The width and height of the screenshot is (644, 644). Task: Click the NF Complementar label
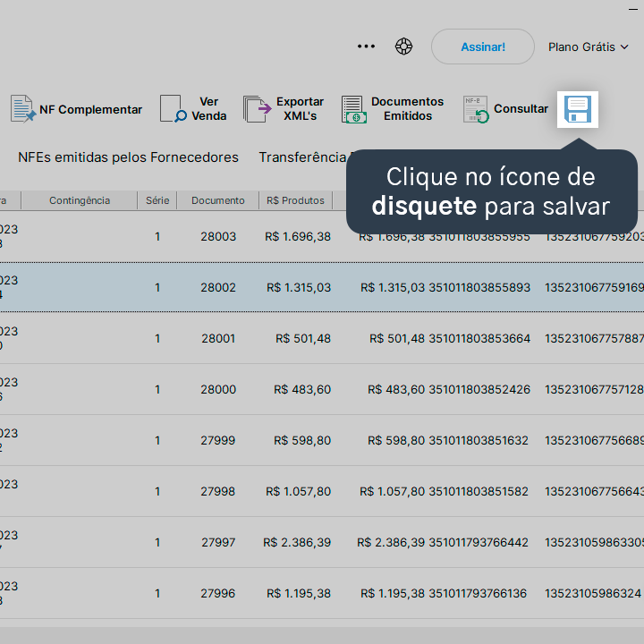(x=90, y=110)
